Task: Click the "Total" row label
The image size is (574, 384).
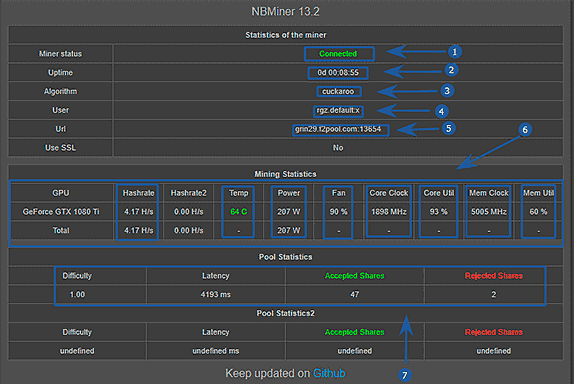Action: coord(61,230)
